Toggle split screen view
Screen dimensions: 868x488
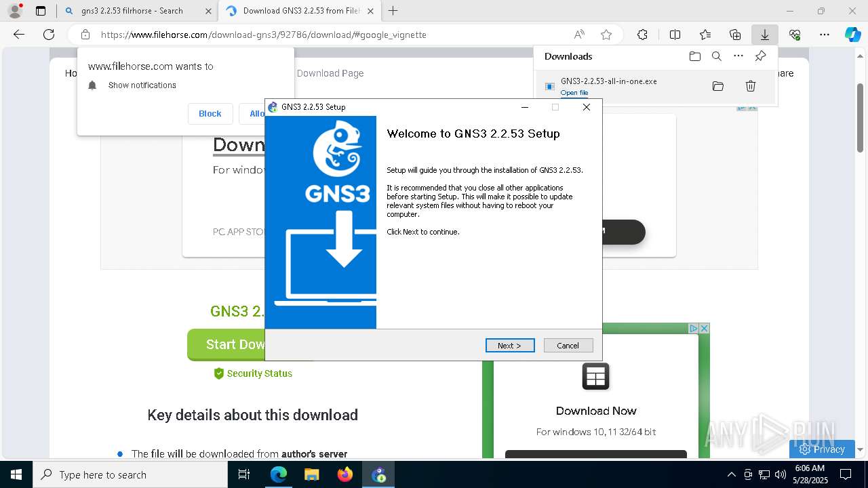coord(675,35)
